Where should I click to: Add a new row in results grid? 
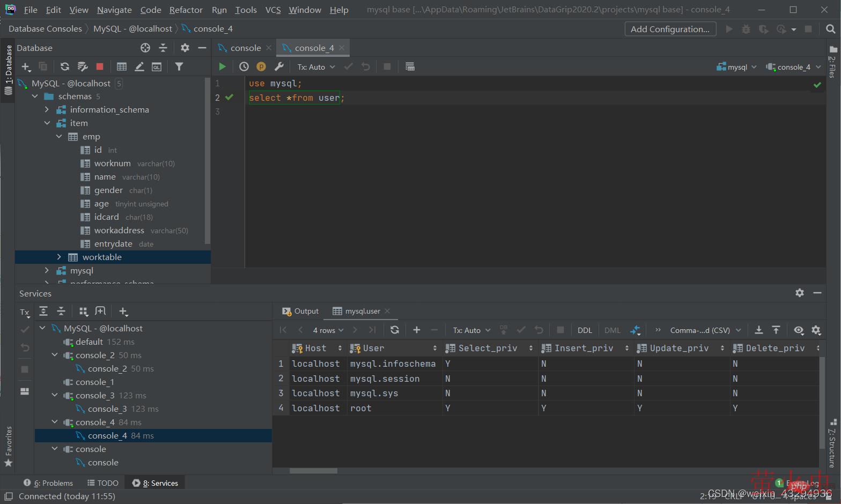417,330
